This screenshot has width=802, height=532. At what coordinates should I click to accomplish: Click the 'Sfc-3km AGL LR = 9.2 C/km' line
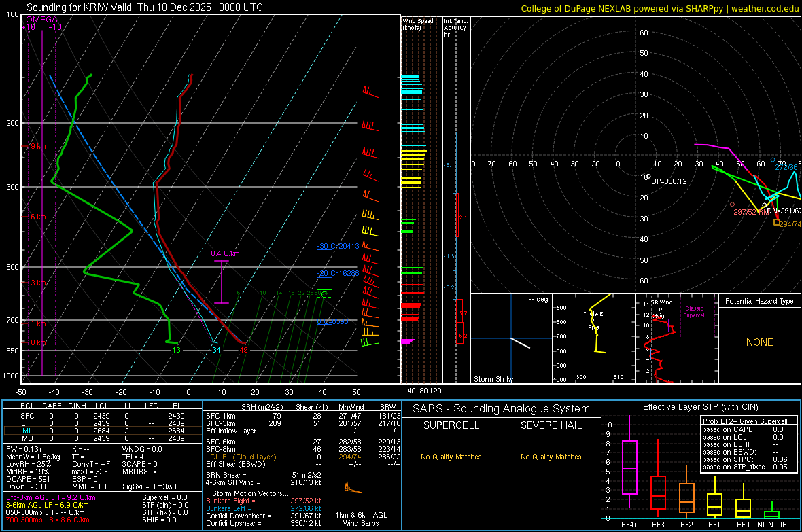pos(51,497)
